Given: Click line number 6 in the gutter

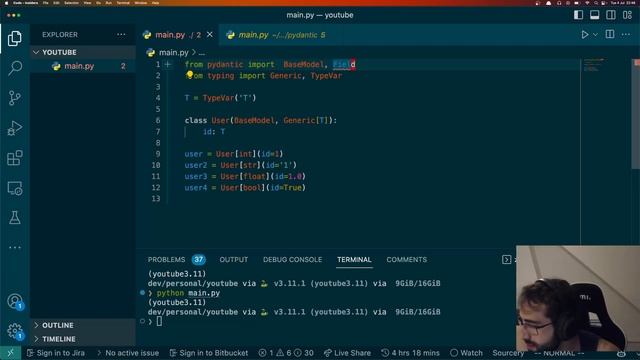Looking at the screenshot, I should (158, 120).
